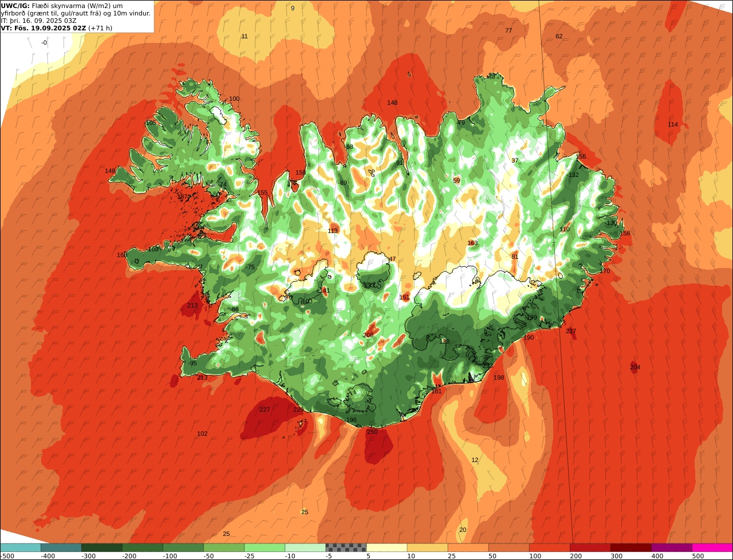Click the value 128 in south Iceland
Screen dimensions: 733x560
coord(444,342)
